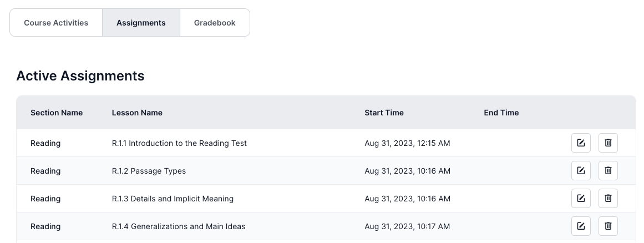Edit the R.1.1 Introduction assignment
644x243 pixels.
click(x=581, y=143)
